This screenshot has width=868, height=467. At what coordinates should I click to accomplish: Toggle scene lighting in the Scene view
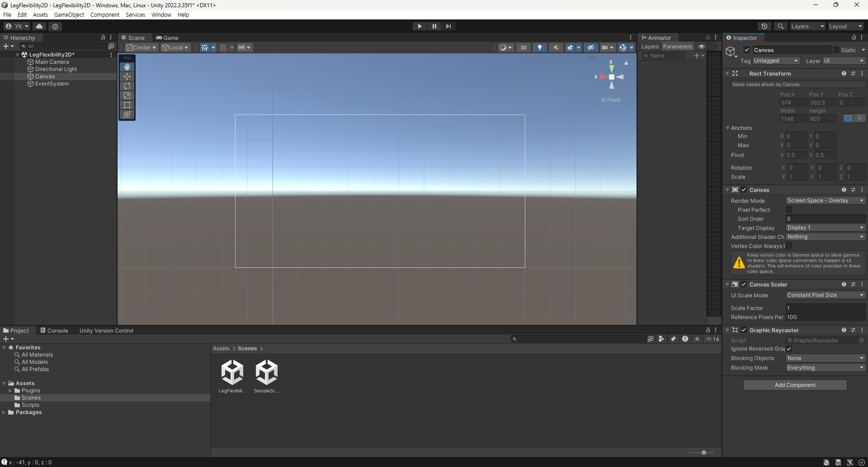(x=540, y=47)
